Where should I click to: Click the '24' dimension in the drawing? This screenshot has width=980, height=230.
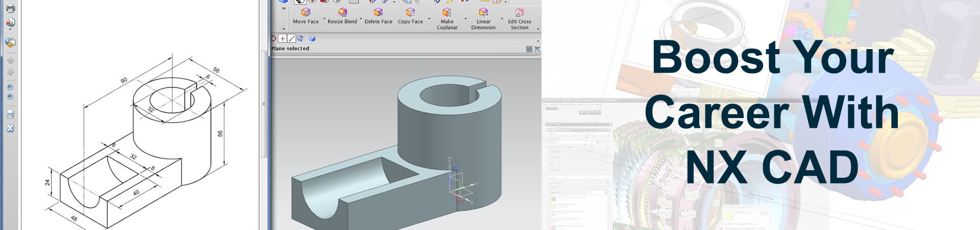pyautogui.click(x=48, y=182)
